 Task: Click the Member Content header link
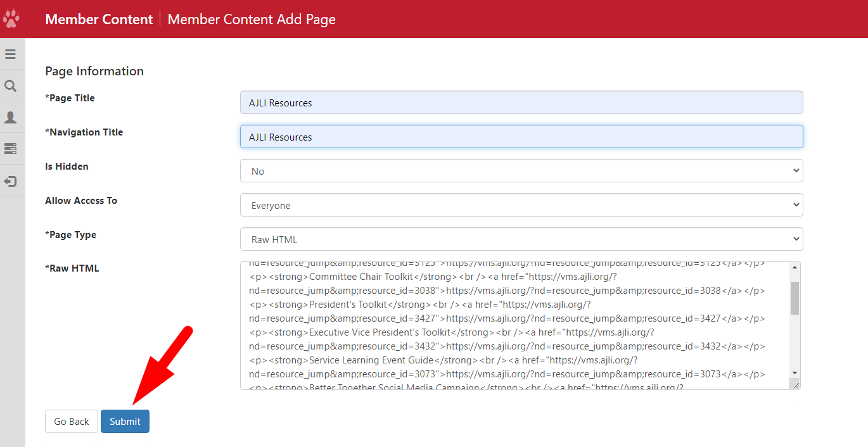point(99,19)
